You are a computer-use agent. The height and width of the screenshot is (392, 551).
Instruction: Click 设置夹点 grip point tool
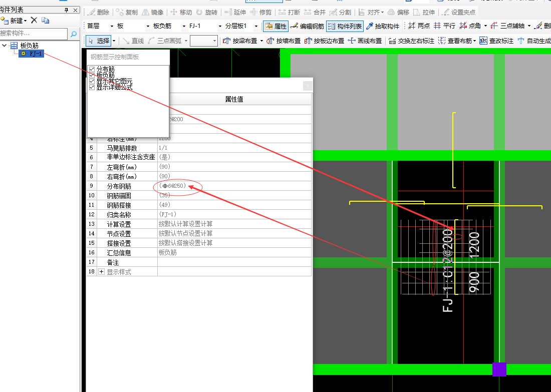(458, 13)
